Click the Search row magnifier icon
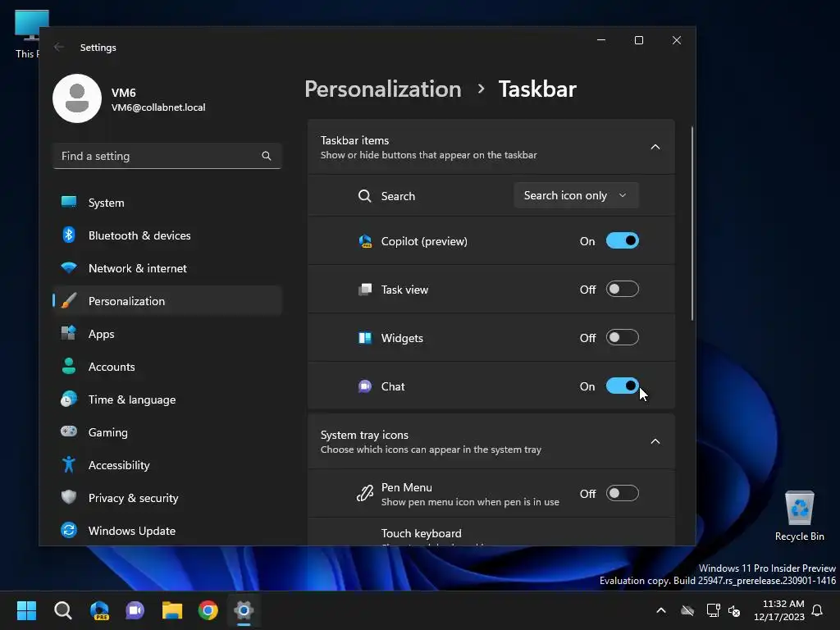840x630 pixels. [365, 196]
